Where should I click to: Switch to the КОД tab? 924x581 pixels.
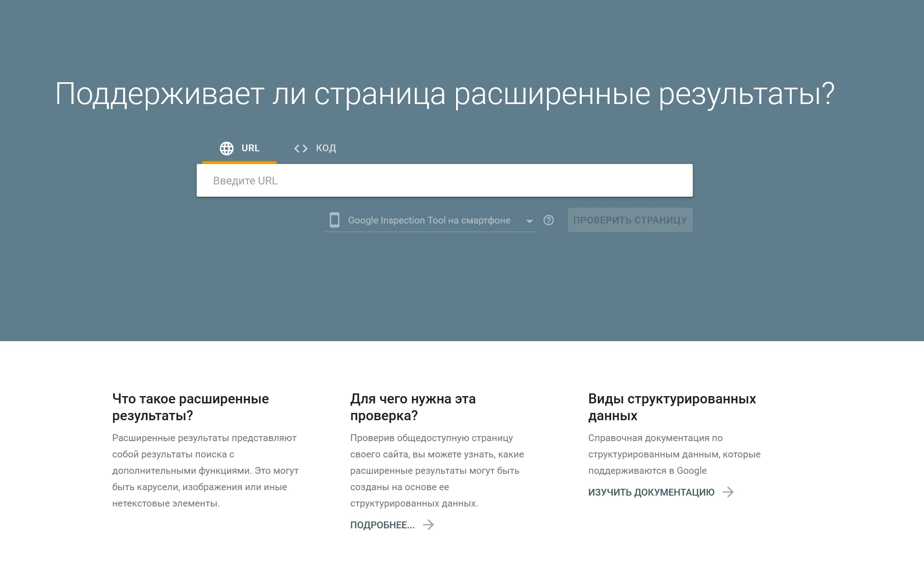(x=325, y=148)
